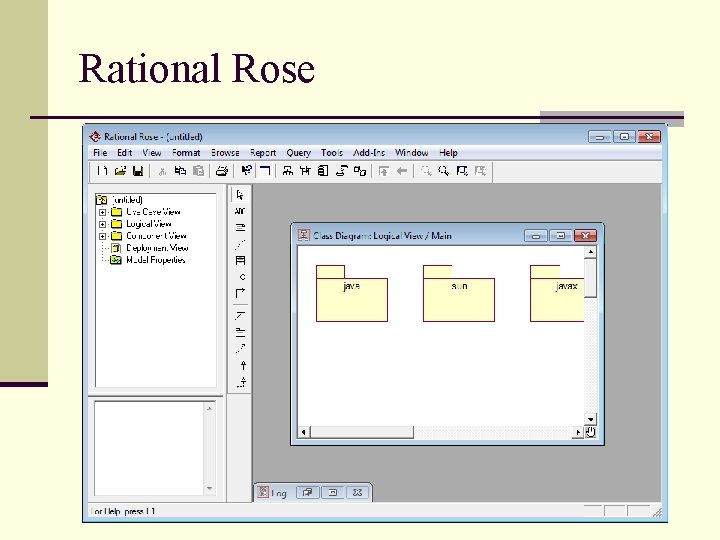The height and width of the screenshot is (540, 720).
Task: Open the Add-Ins menu
Action: (x=369, y=152)
